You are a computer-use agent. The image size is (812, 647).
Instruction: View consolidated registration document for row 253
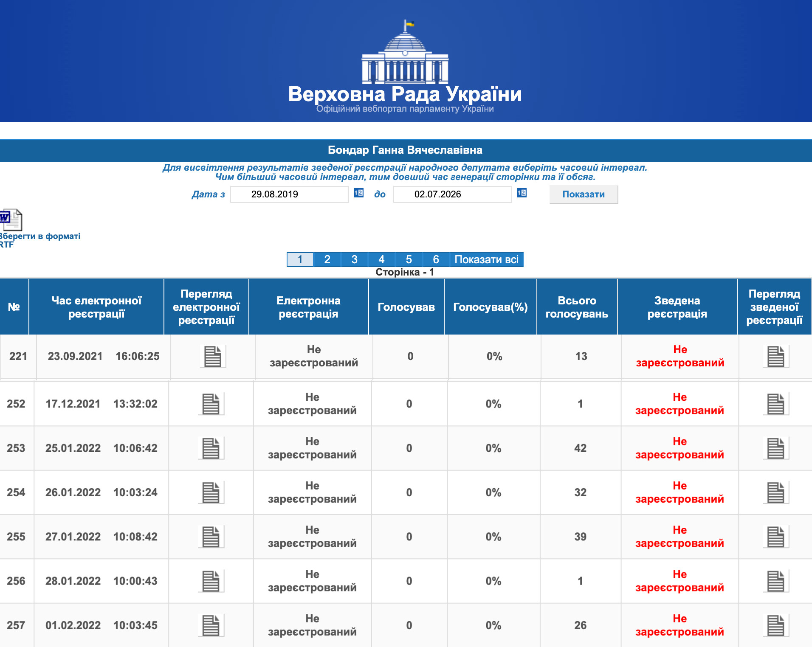point(776,448)
